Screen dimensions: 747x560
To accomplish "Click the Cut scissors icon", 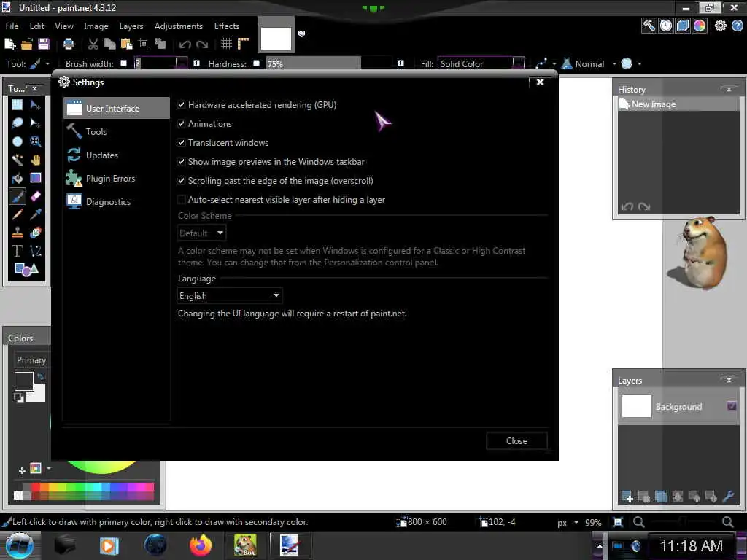I will click(93, 44).
